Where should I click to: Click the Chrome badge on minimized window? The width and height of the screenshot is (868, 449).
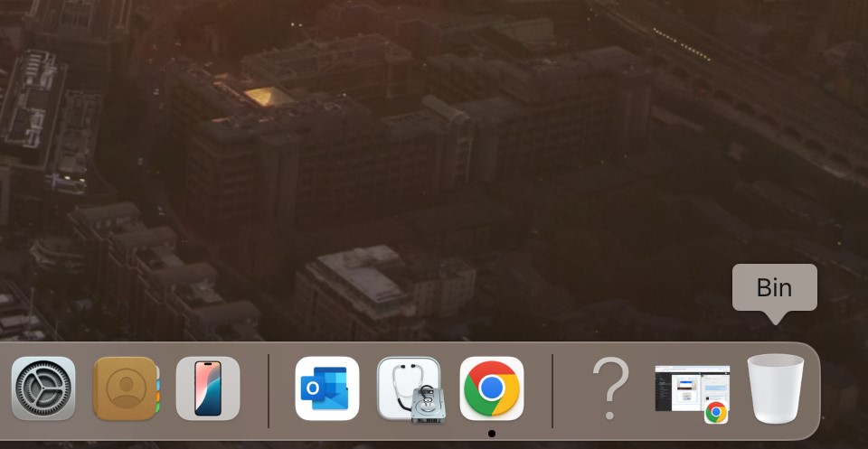[716, 412]
